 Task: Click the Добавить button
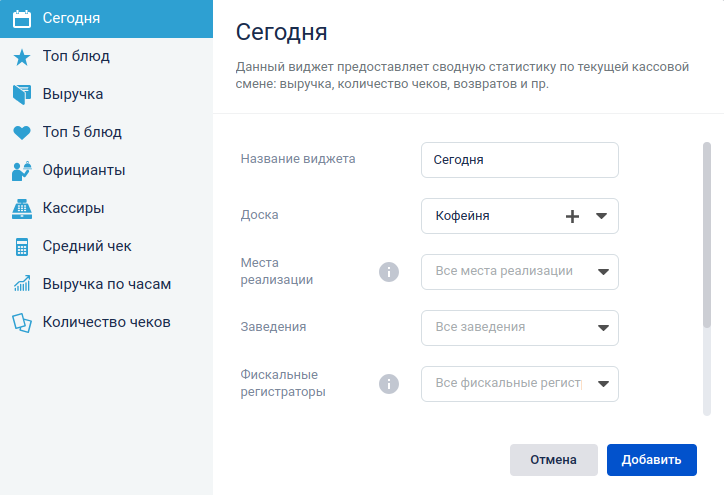point(652,460)
